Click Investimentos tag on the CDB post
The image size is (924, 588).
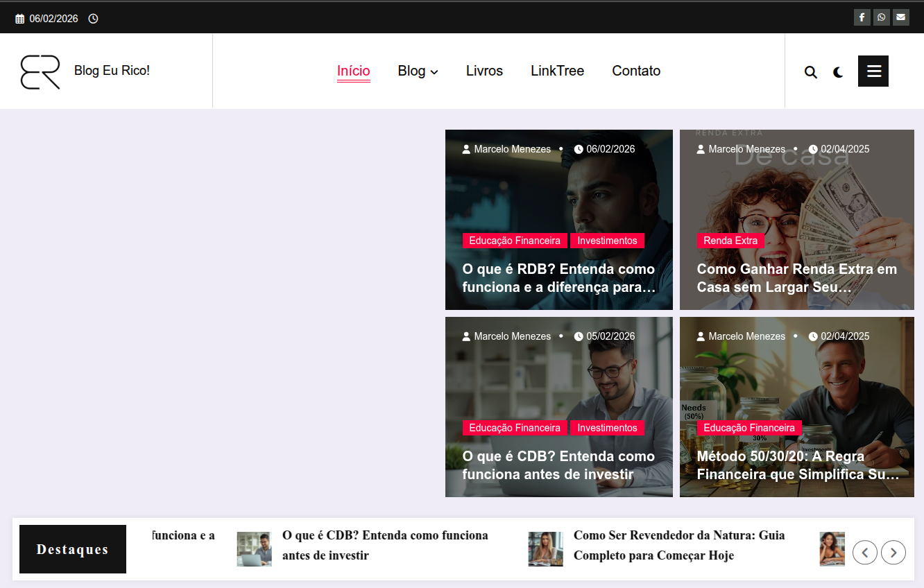(607, 428)
